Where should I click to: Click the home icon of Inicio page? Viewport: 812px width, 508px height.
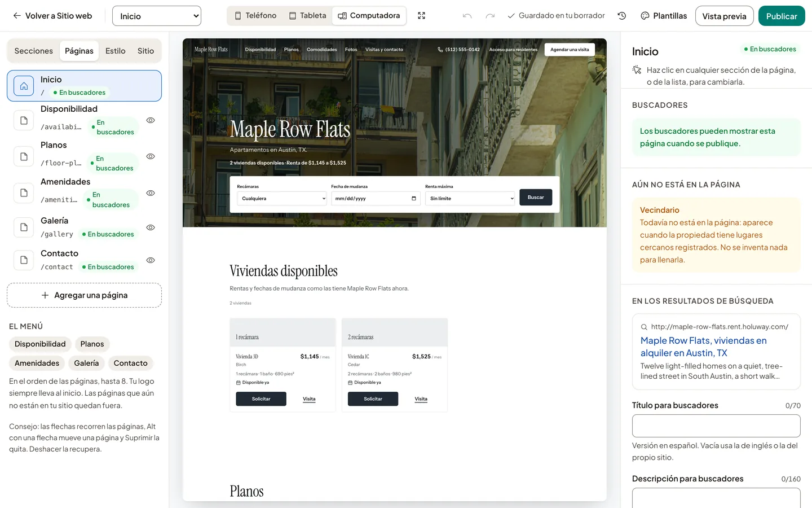tap(24, 86)
